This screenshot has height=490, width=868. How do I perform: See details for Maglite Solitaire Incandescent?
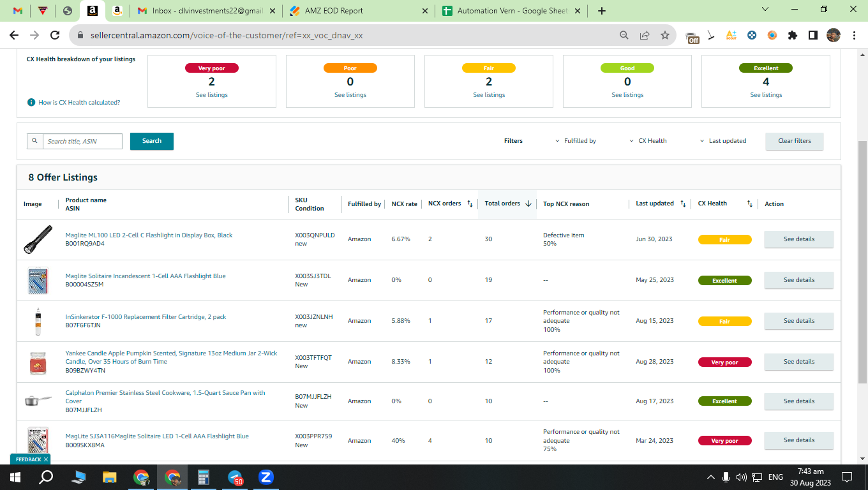pos(798,280)
